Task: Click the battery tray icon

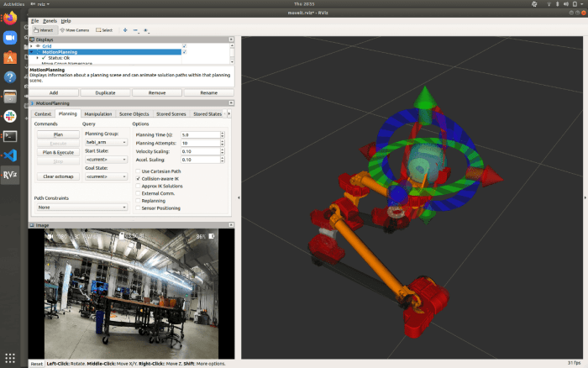Action: click(x=575, y=4)
